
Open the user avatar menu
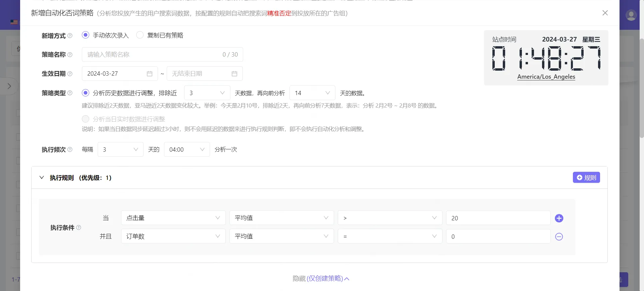pyautogui.click(x=631, y=15)
